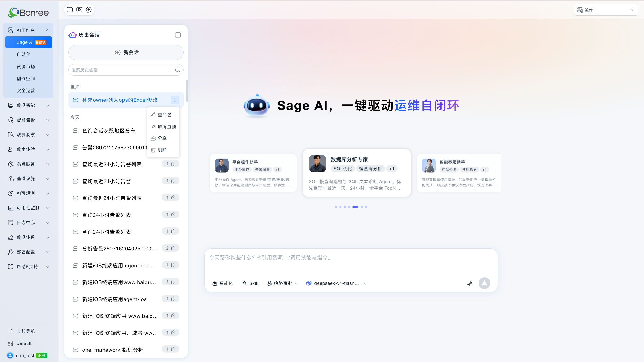
Task: Click the attachment paperclip icon
Action: (x=470, y=283)
